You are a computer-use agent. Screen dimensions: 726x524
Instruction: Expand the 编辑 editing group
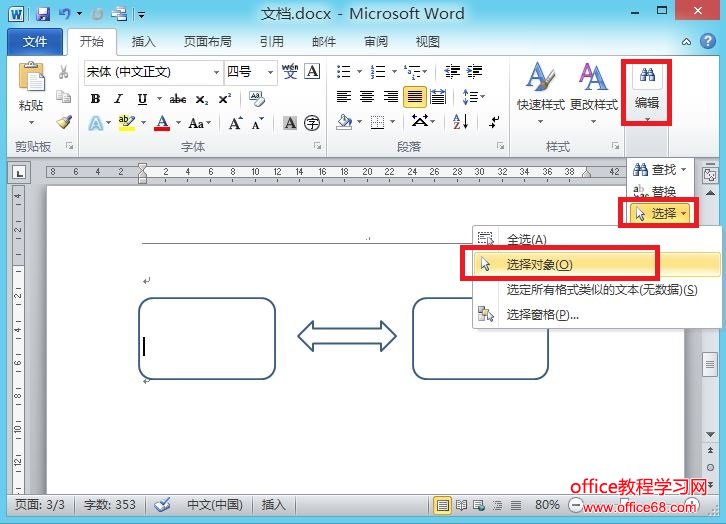(646, 92)
